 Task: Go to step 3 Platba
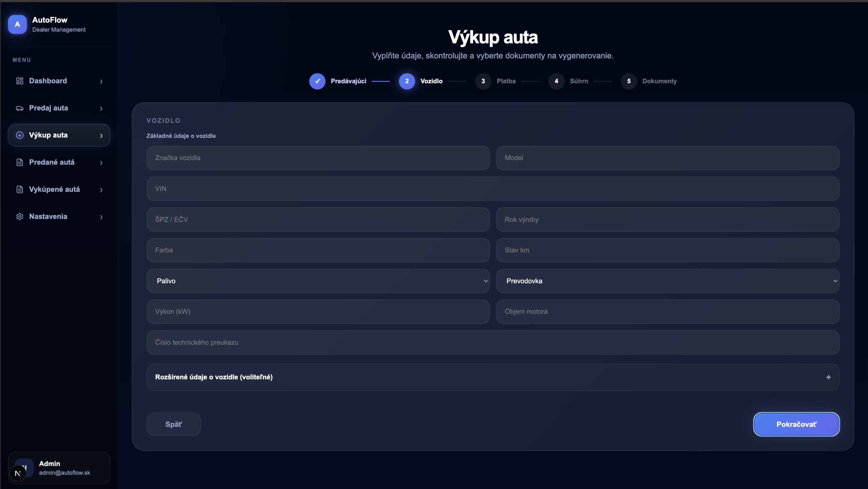[483, 81]
